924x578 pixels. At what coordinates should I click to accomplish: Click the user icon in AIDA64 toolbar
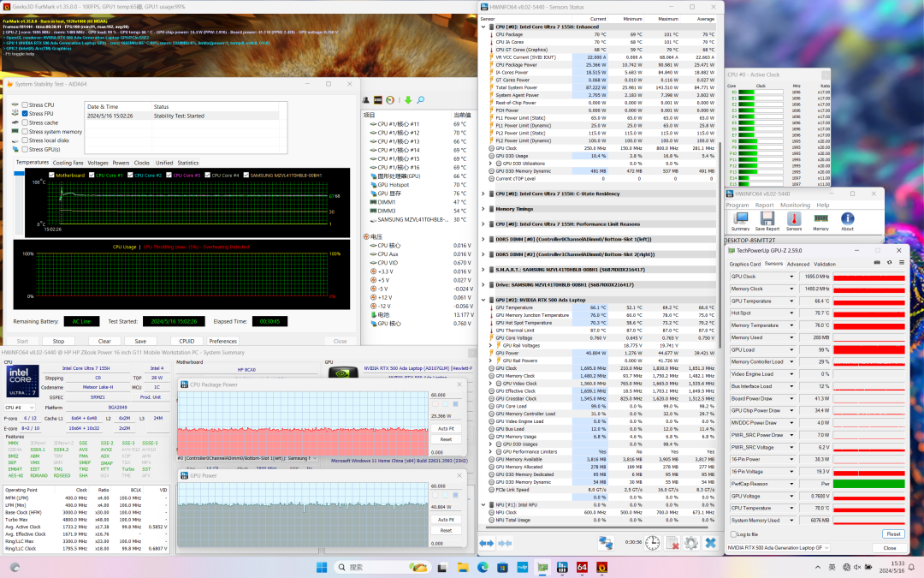tap(366, 100)
